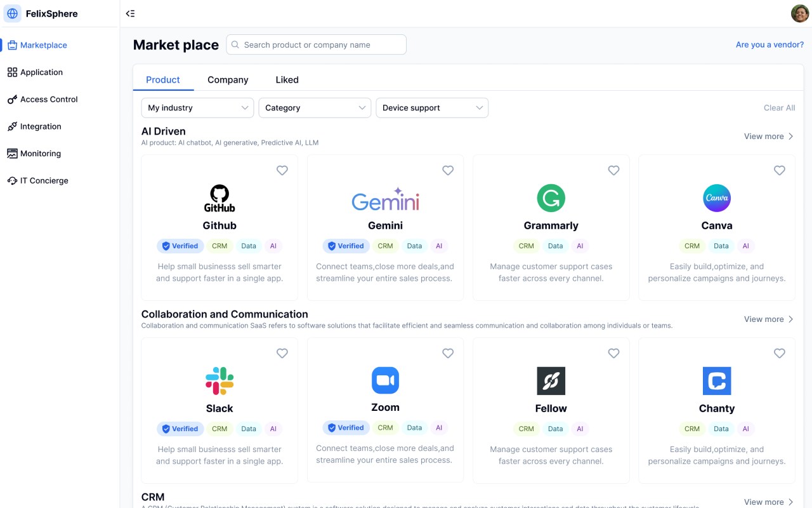Viewport: 812px width, 508px height.
Task: Click the FelixSphere globe logo
Action: pos(13,13)
